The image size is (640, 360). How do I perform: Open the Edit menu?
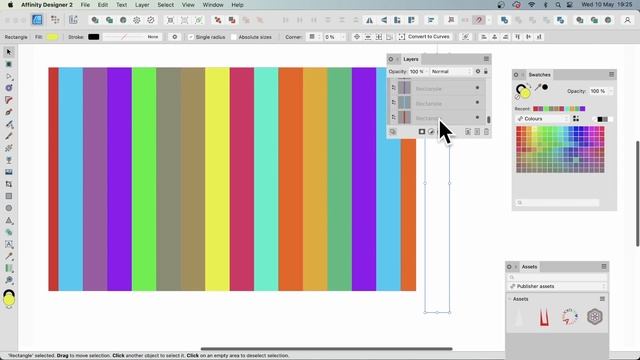point(103,5)
